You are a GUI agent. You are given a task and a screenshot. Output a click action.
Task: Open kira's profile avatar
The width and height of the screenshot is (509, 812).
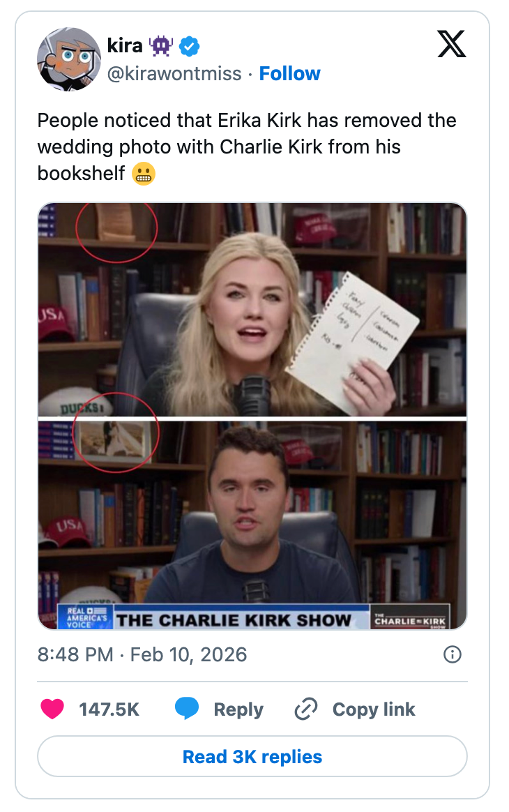69,59
